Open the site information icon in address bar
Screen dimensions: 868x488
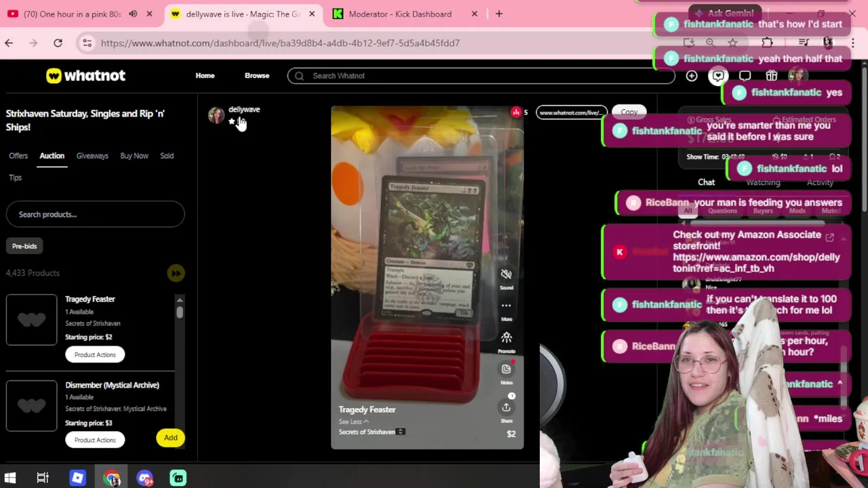pyautogui.click(x=87, y=43)
